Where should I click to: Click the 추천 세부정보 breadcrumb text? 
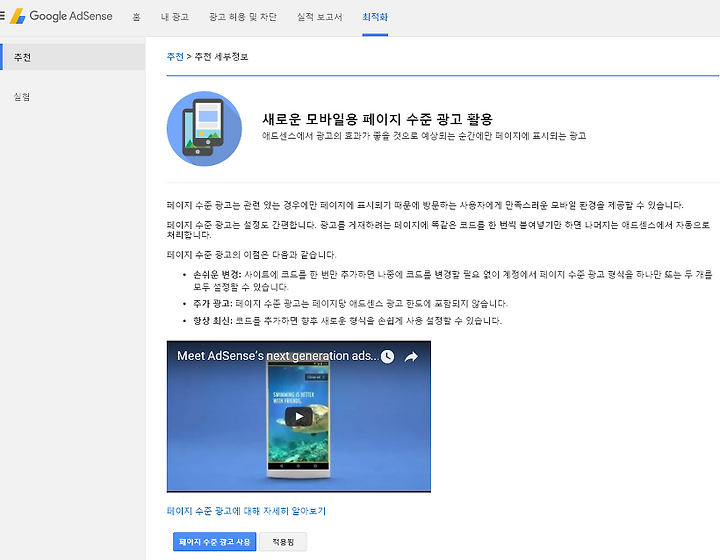(x=221, y=56)
